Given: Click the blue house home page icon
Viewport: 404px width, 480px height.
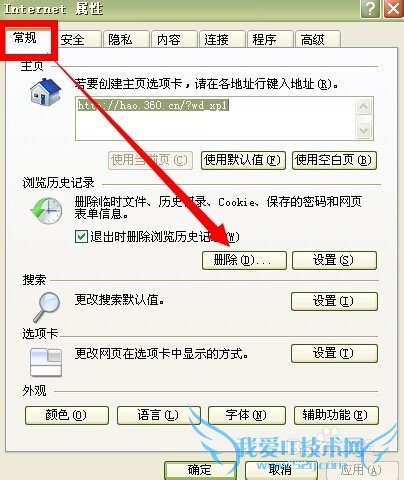Looking at the screenshot, I should click(45, 92).
